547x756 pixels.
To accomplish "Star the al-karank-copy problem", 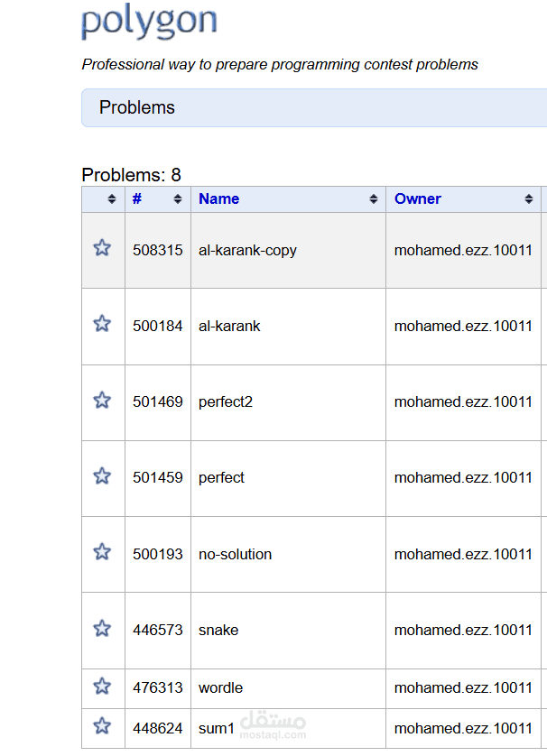I will pos(102,247).
